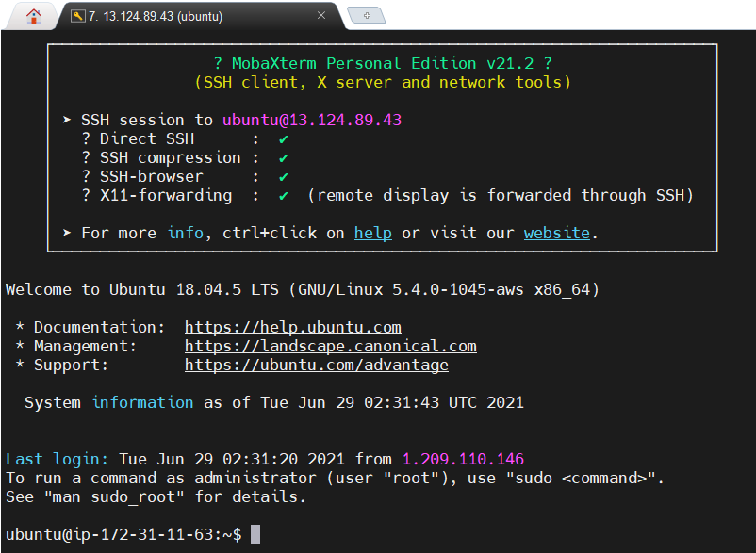Open the Home tab house icon
The height and width of the screenshot is (553, 756).
pyautogui.click(x=34, y=16)
